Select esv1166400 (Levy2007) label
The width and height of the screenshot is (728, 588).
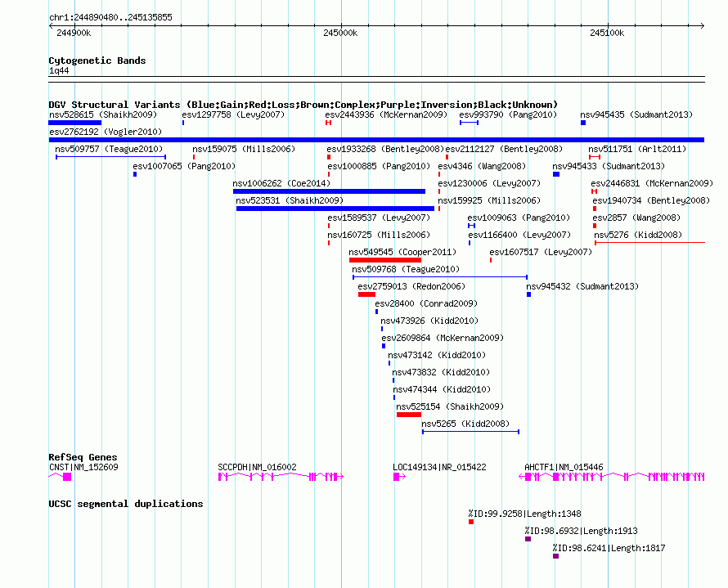[x=519, y=235]
